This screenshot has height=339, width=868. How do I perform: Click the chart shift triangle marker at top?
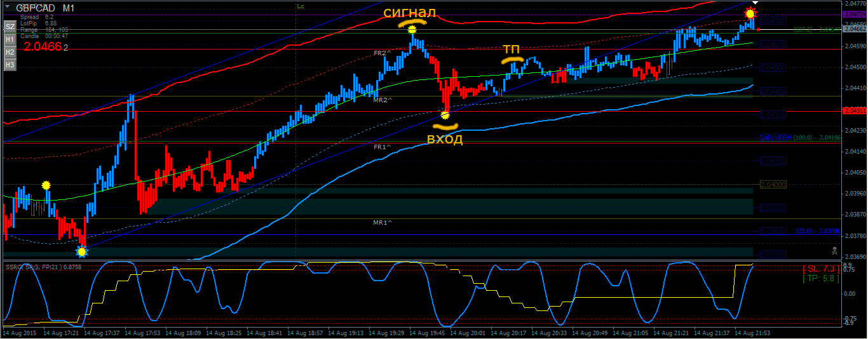tap(754, 3)
